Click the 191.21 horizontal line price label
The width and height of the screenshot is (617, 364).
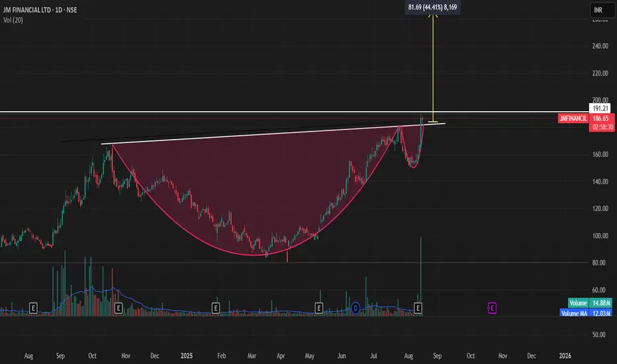[600, 109]
